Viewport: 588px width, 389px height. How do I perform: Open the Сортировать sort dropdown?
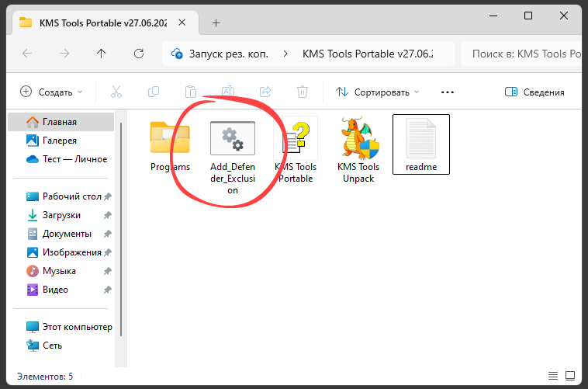(x=378, y=92)
